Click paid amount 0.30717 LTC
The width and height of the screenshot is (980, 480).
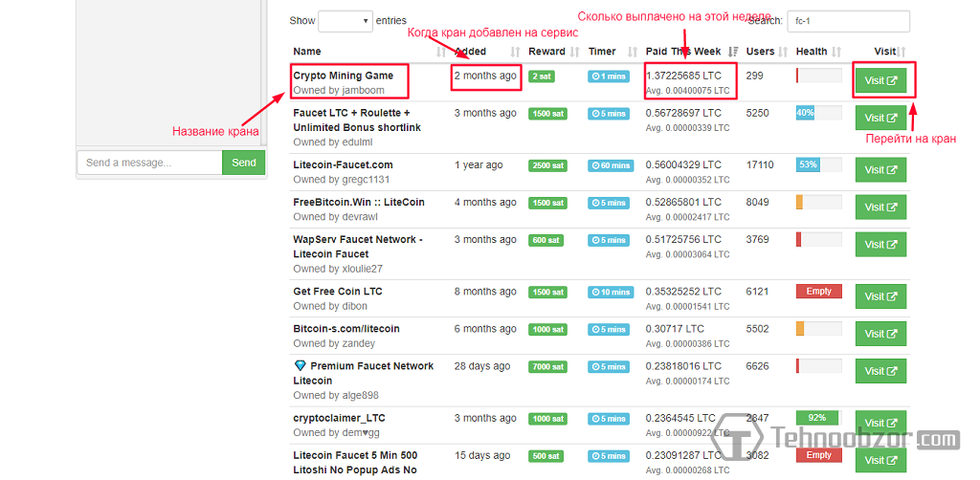tap(675, 329)
